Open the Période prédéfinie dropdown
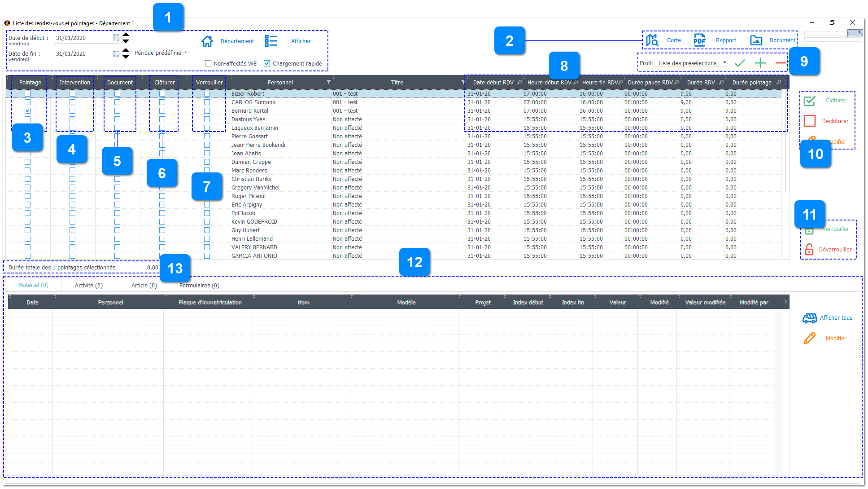The image size is (868, 489). click(159, 53)
